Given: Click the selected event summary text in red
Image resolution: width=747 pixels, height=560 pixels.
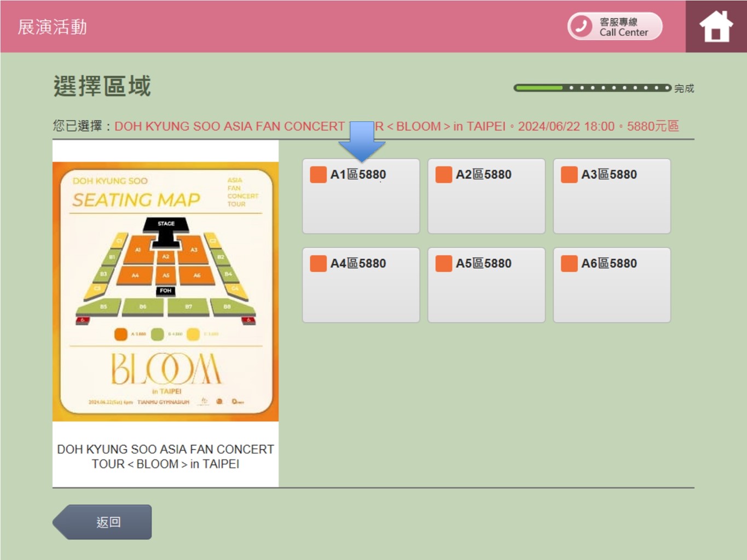Looking at the screenshot, I should 396,126.
